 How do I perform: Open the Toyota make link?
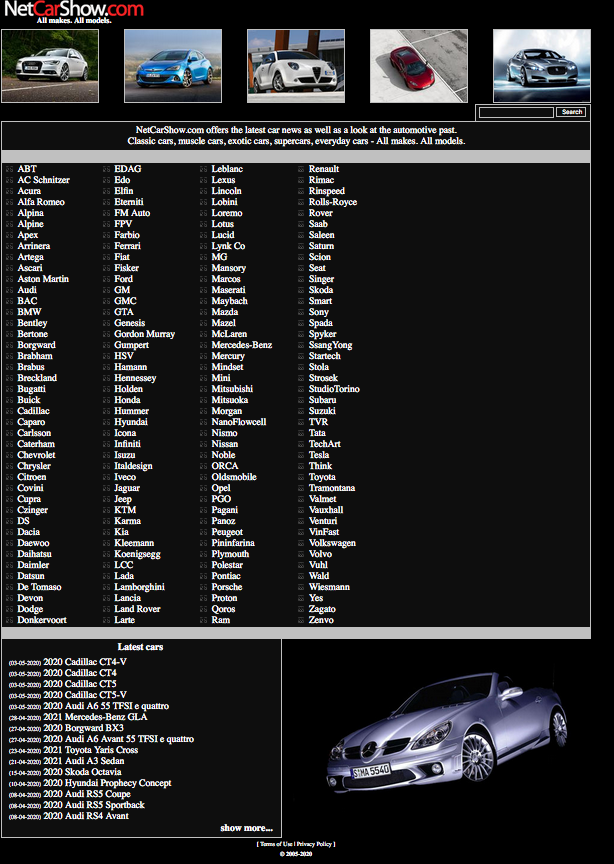point(322,477)
